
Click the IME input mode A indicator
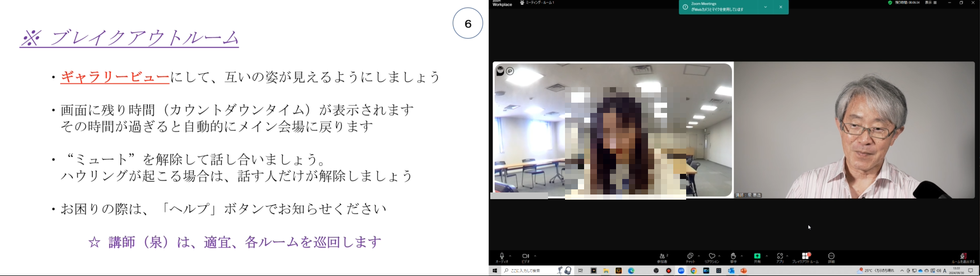pyautogui.click(x=945, y=271)
